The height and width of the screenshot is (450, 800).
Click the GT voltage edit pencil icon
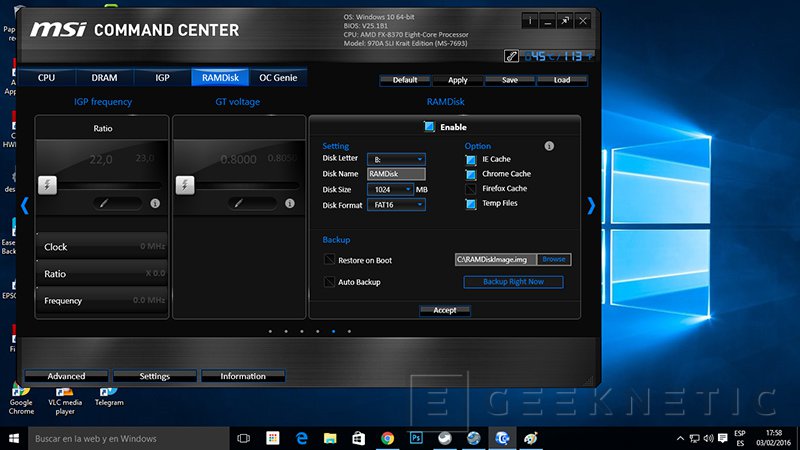(x=237, y=203)
